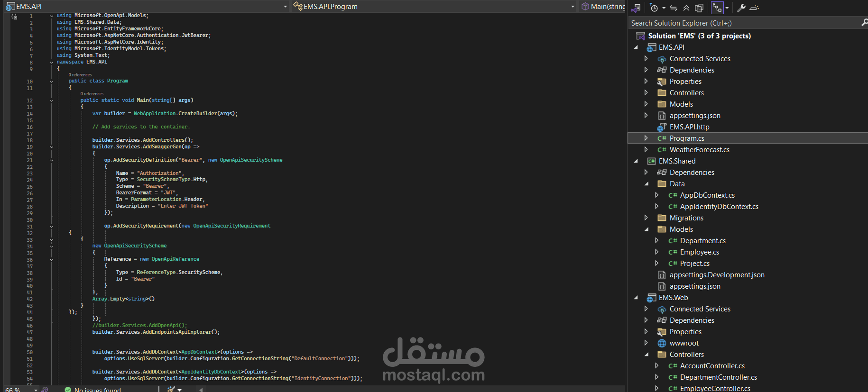Expand the Migrations folder
The height and width of the screenshot is (392, 868).
click(x=646, y=218)
